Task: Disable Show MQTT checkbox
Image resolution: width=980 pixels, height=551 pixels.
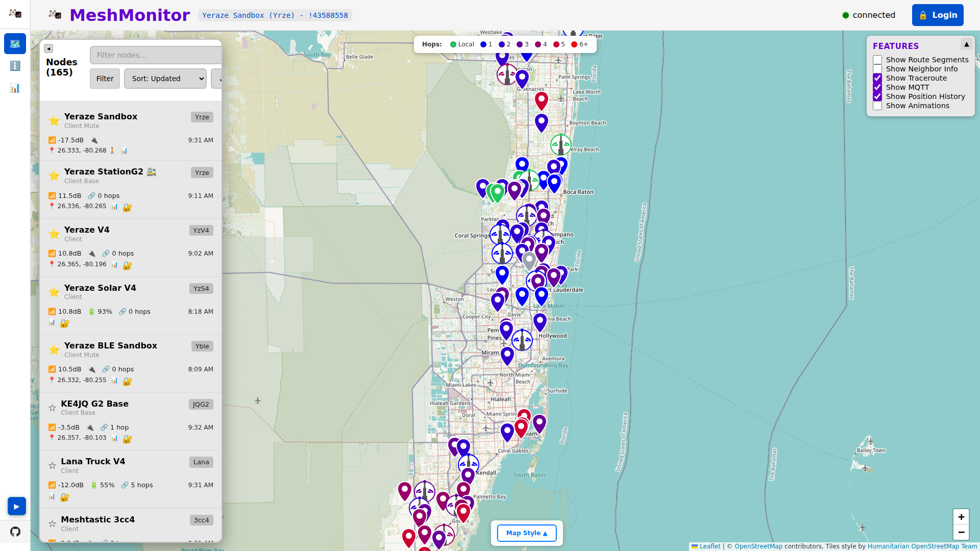Action: pos(877,87)
